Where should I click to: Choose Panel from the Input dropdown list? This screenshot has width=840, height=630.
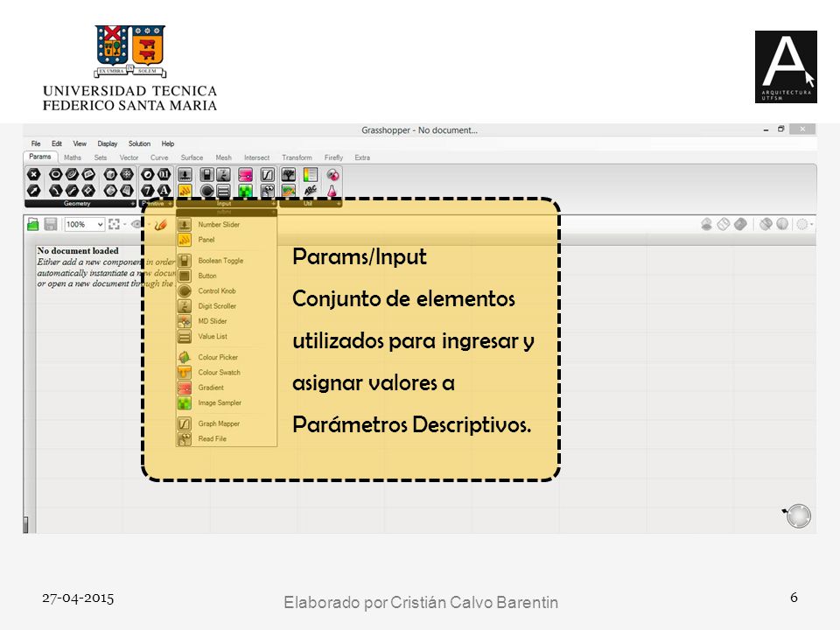click(227, 240)
